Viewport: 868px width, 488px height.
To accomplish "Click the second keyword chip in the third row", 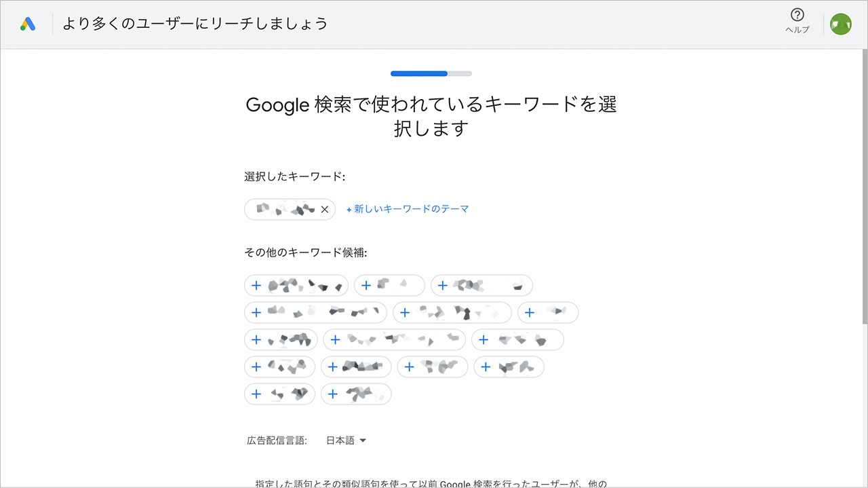I will click(x=394, y=339).
